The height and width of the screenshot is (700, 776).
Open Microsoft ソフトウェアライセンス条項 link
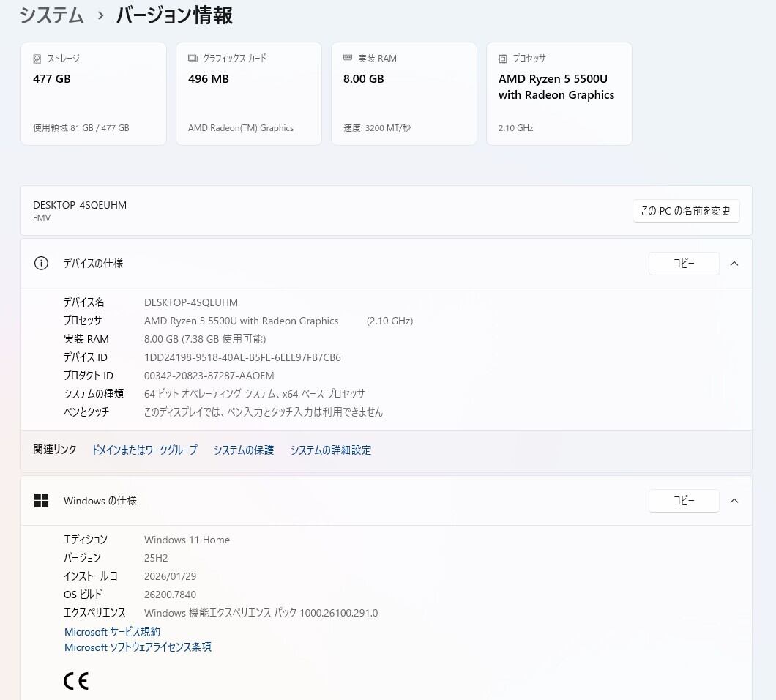(138, 647)
